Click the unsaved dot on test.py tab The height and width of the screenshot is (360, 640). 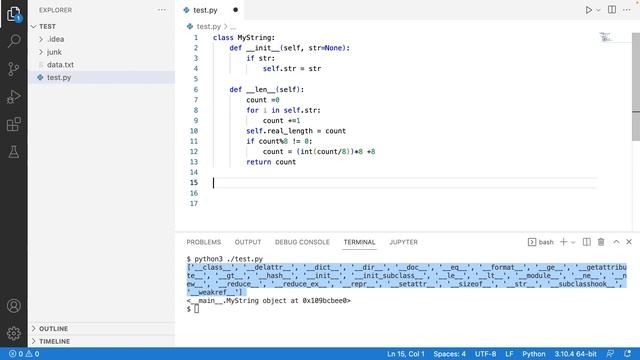236,10
